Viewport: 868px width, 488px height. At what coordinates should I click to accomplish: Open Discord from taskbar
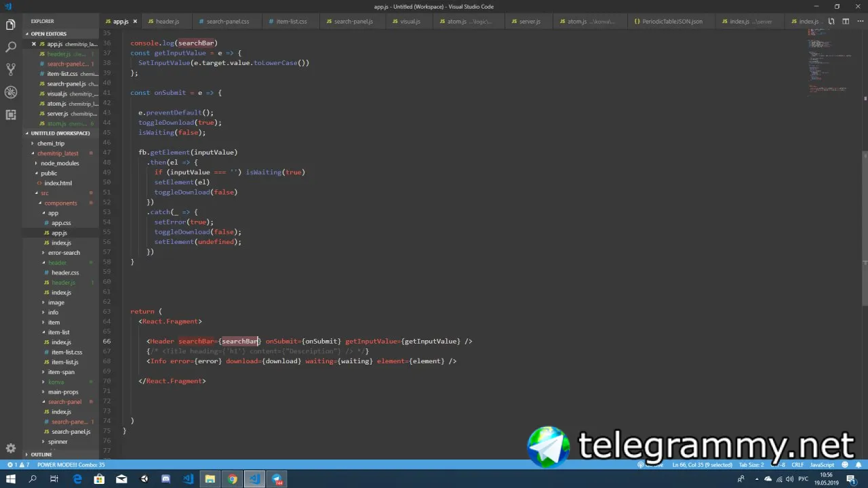[x=166, y=479]
